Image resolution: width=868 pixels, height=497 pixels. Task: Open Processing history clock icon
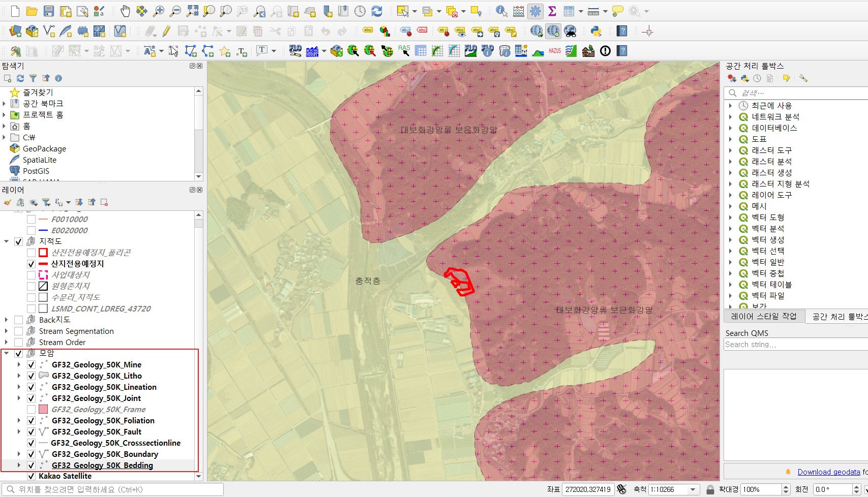point(757,78)
